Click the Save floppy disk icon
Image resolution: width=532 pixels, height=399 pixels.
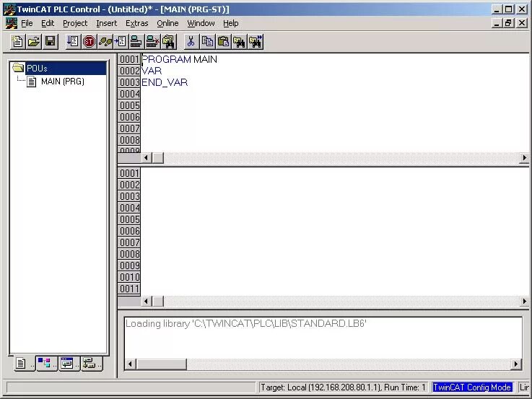(51, 42)
